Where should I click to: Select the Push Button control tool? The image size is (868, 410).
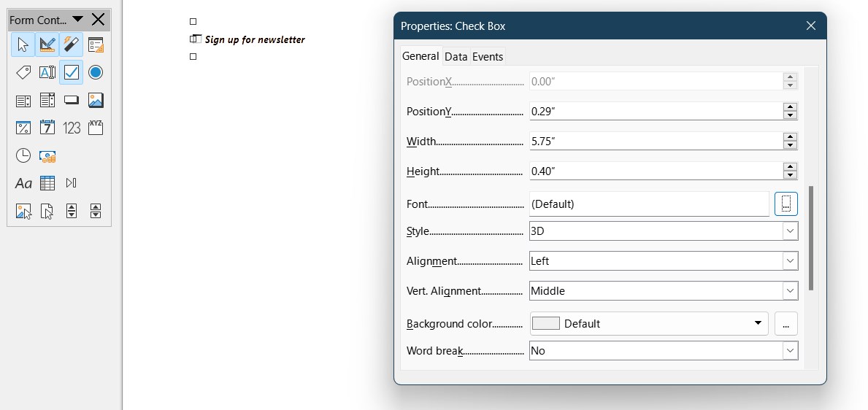click(72, 100)
